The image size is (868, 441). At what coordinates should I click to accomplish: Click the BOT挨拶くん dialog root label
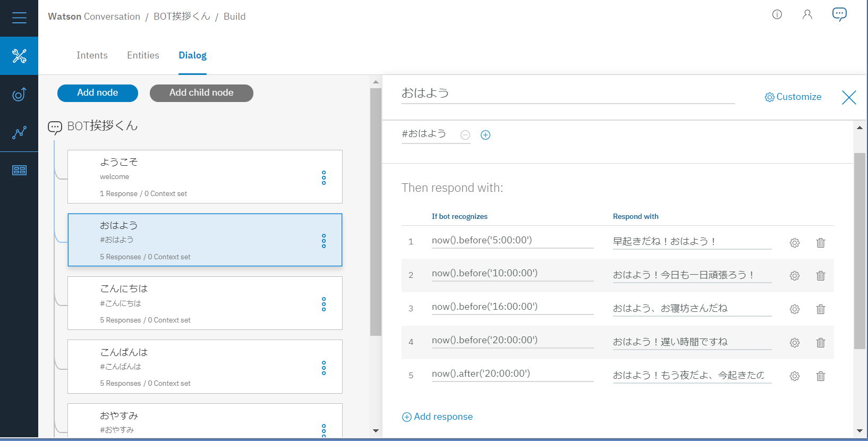click(103, 126)
